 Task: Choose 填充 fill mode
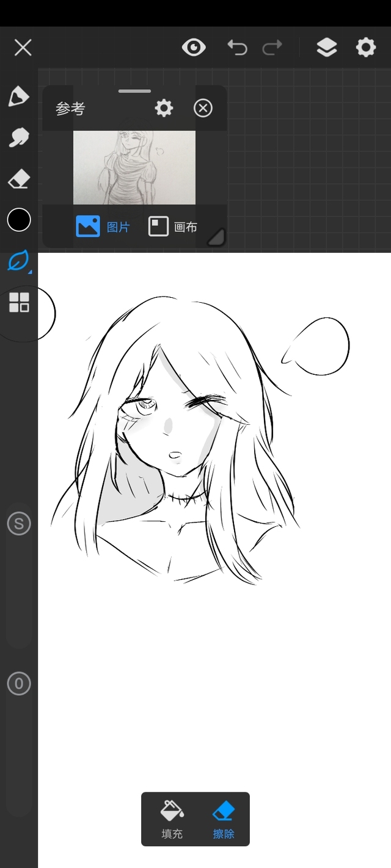click(172, 819)
